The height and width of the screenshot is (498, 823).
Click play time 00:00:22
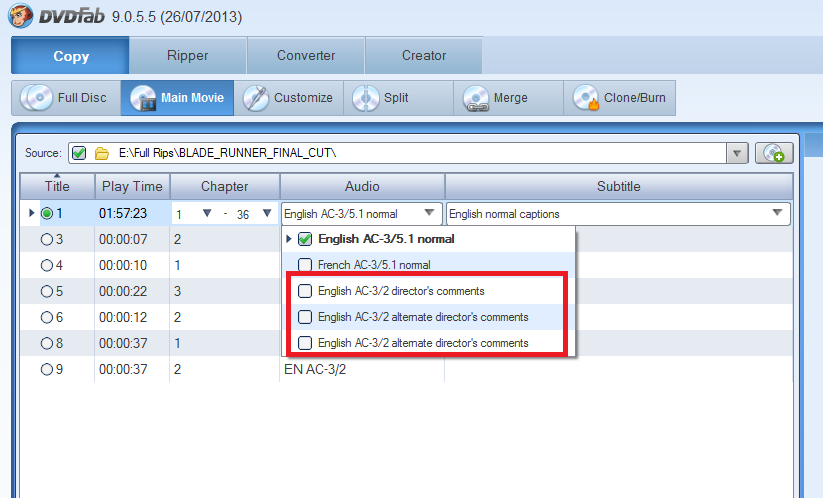123,291
